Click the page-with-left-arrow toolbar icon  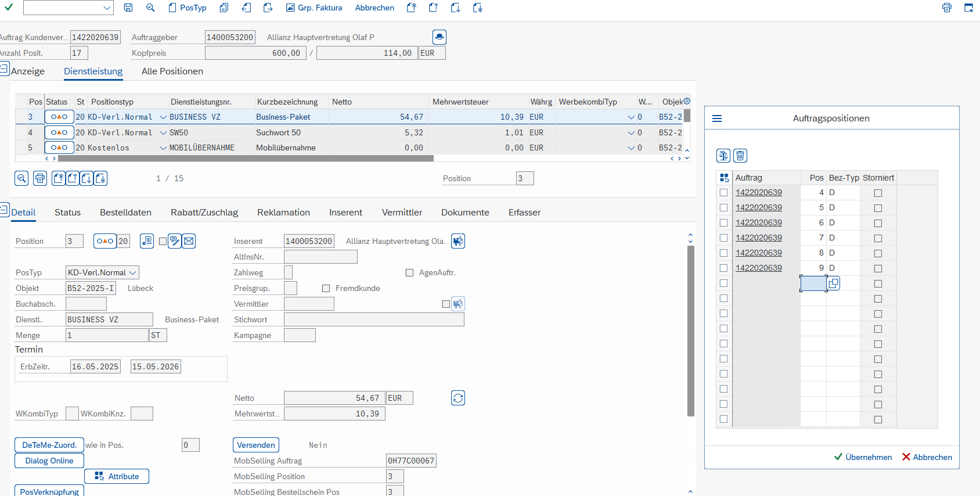click(x=246, y=8)
